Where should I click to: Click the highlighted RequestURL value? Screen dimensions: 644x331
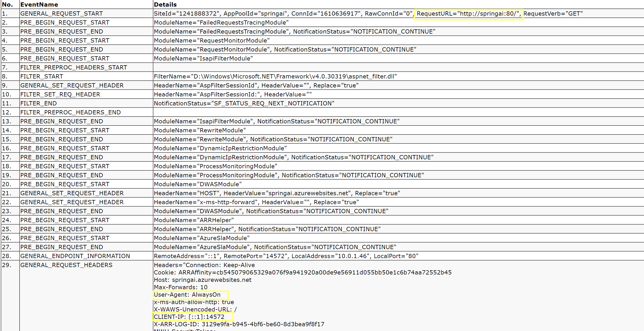coord(468,13)
